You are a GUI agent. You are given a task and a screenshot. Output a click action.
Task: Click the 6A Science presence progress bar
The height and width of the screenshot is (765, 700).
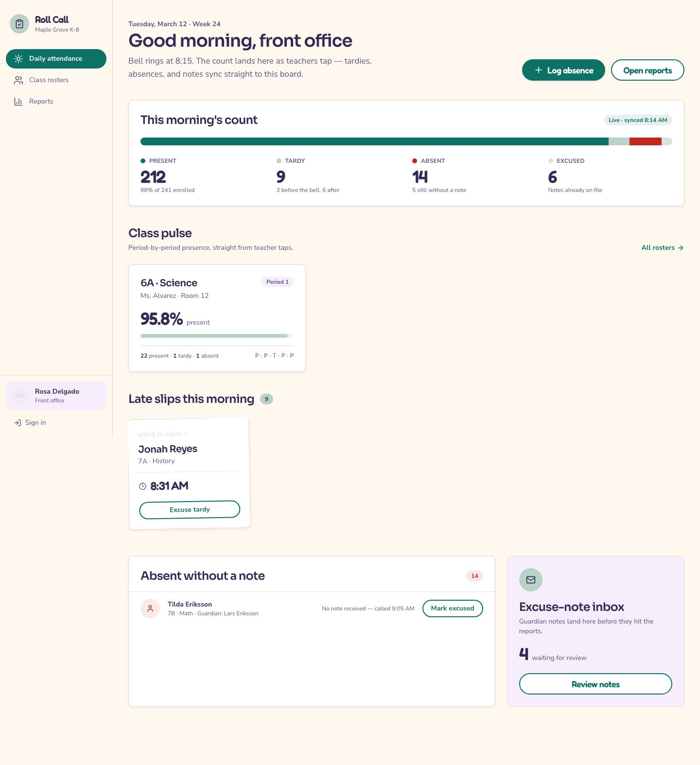pos(217,336)
